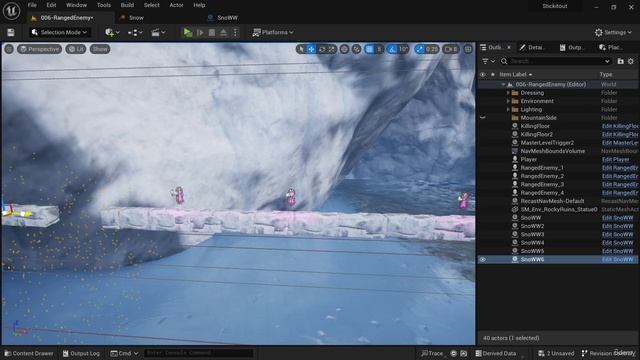Screen dimensions: 640x360
Task: Toggle visibility column header eye icon
Action: point(483,74)
